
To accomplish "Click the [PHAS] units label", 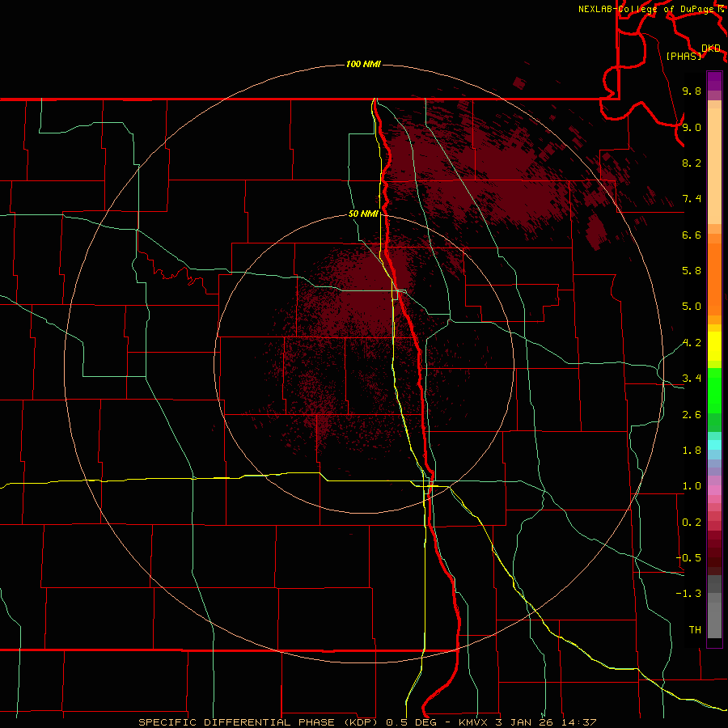I will 684,57.
